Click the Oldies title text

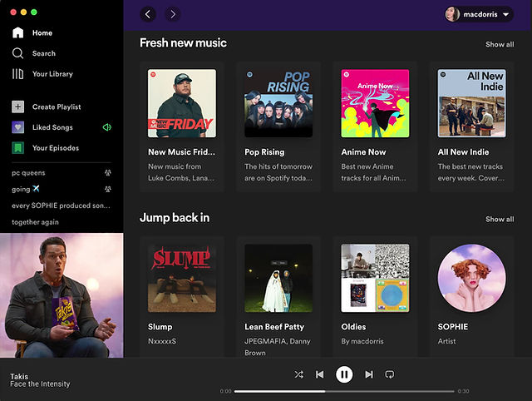[353, 327]
